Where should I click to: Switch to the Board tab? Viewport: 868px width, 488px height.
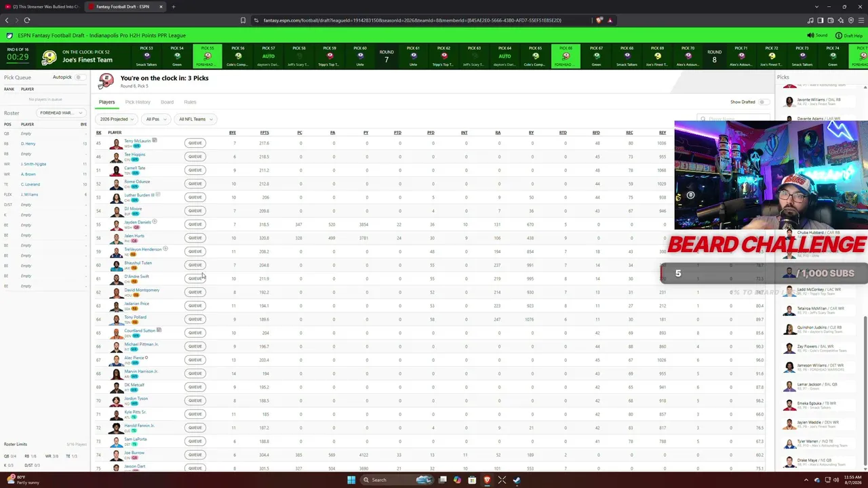tap(167, 102)
